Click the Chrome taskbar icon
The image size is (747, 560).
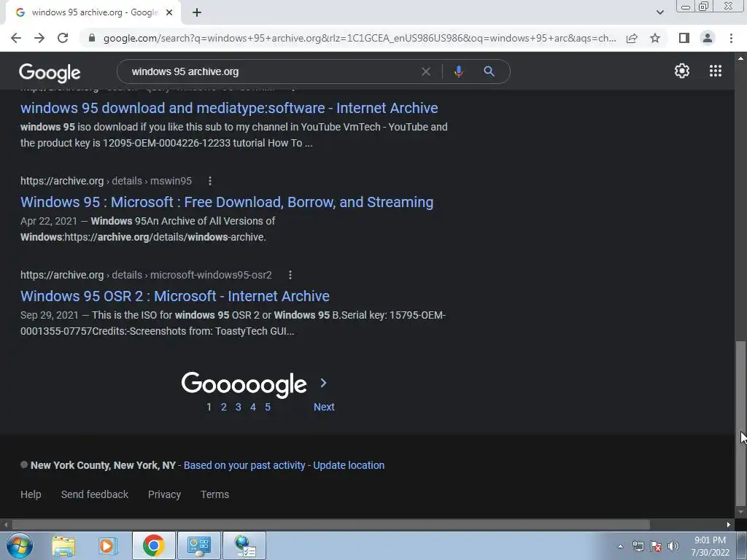tap(153, 545)
